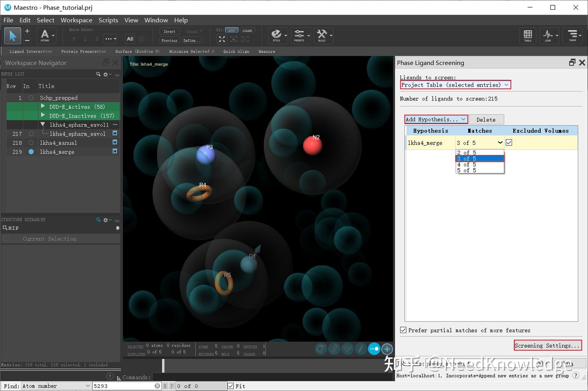Open the Workspace menu
The width and height of the screenshot is (588, 391).
point(76,20)
